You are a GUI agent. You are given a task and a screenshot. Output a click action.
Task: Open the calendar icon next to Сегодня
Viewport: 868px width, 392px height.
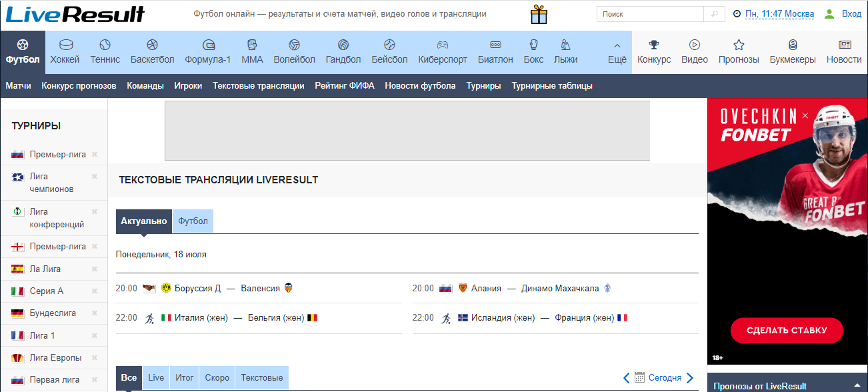640,377
